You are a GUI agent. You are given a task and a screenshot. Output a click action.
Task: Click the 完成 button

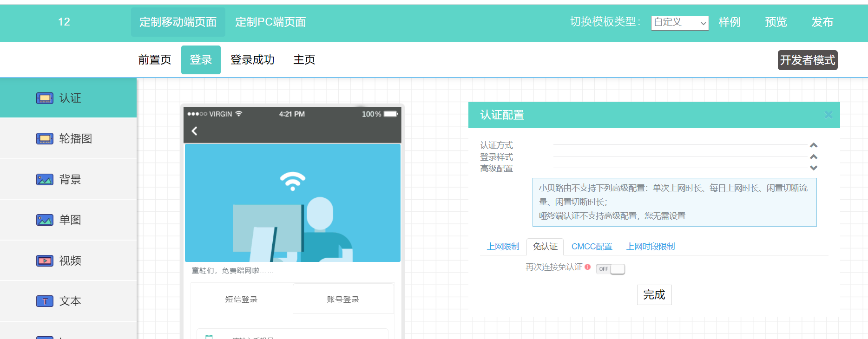654,295
